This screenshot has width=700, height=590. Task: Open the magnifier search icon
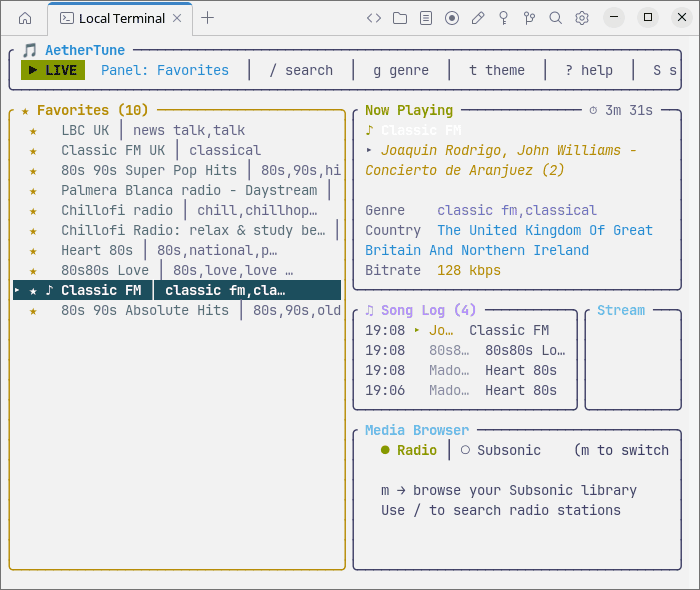tap(555, 18)
